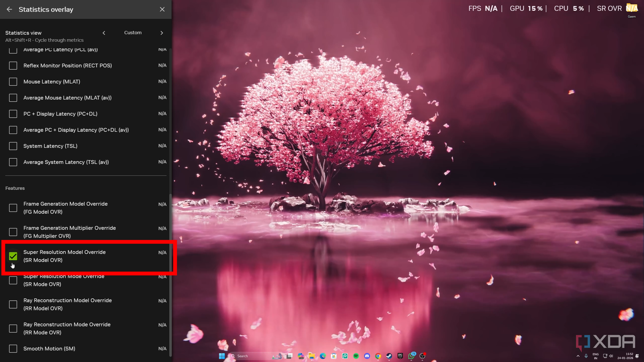
Task: Open Microsoft Store from the taskbar
Action: (x=334, y=356)
